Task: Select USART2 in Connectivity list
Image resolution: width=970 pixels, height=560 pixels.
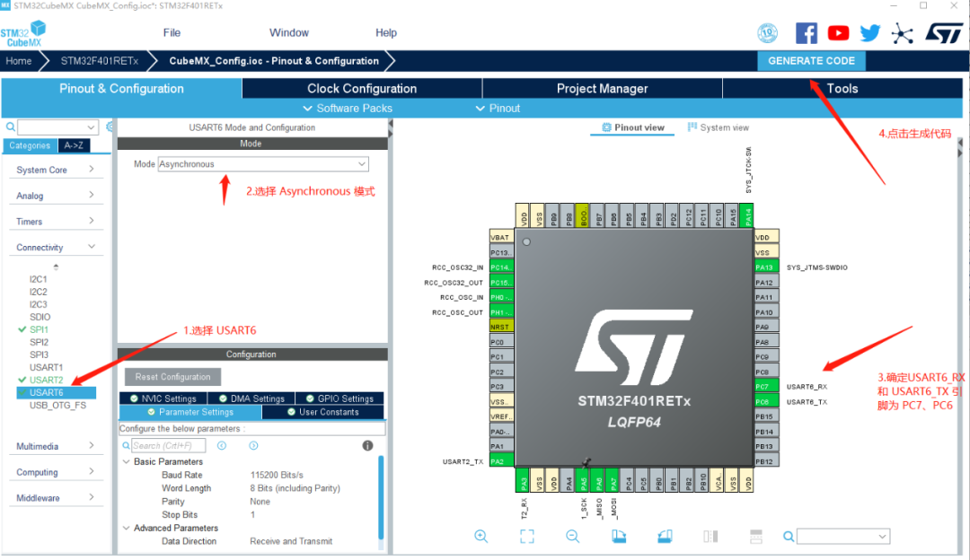Action: (x=47, y=381)
